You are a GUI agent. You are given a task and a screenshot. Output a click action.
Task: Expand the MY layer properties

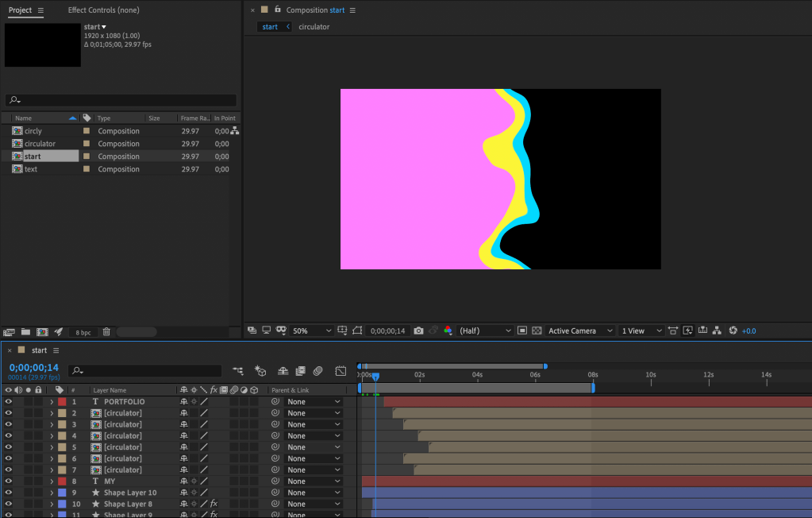tap(52, 481)
